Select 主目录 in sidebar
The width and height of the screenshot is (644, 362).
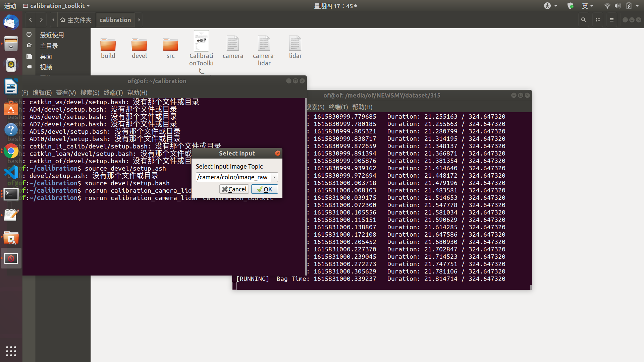[49, 46]
